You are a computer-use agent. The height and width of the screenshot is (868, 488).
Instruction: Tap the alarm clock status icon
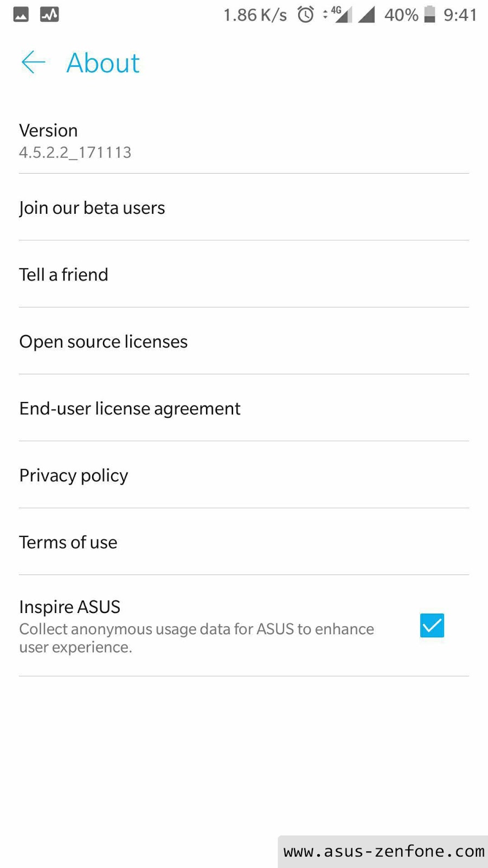coord(306,15)
